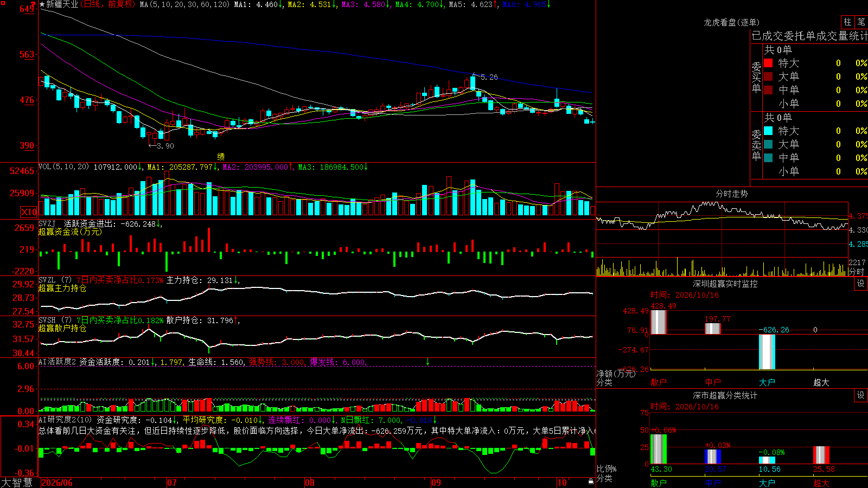Click dark red 大单 swatch under 委买单
868x488 pixels.
pos(768,76)
